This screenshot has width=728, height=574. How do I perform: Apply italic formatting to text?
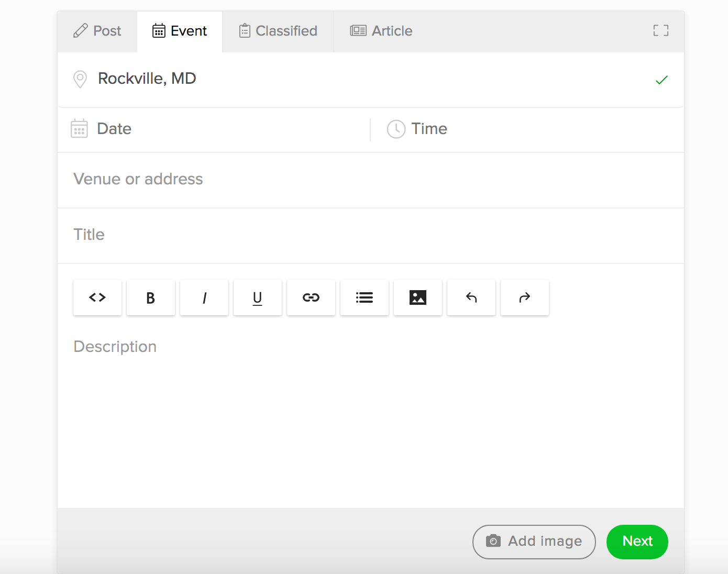click(204, 297)
